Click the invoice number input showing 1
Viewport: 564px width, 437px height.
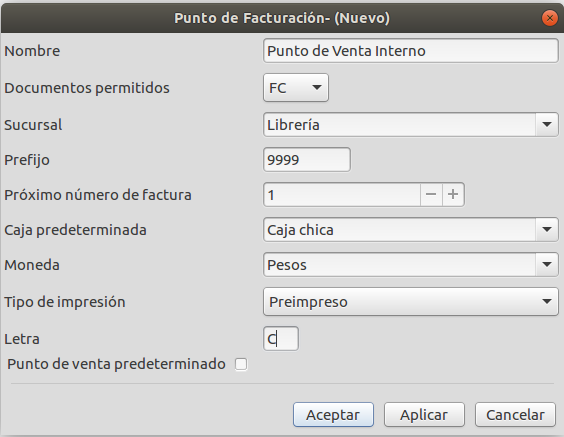(x=342, y=195)
